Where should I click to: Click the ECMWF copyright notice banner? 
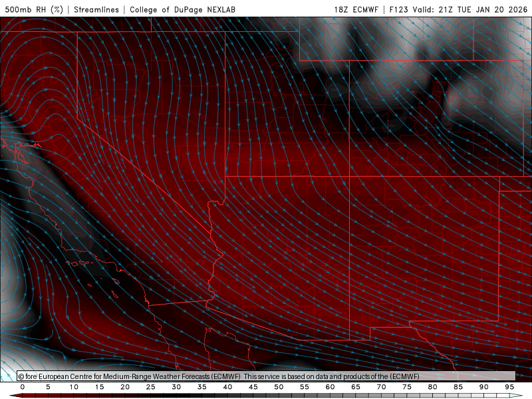[266, 376]
